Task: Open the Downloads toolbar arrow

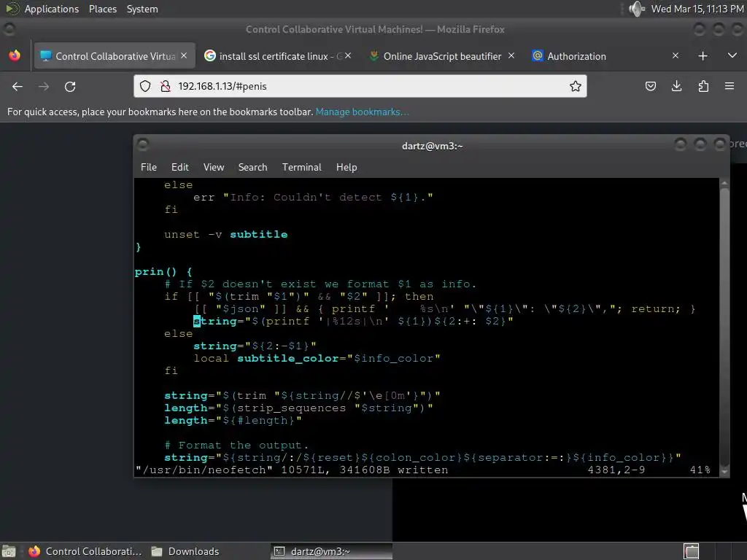Action: [x=676, y=86]
